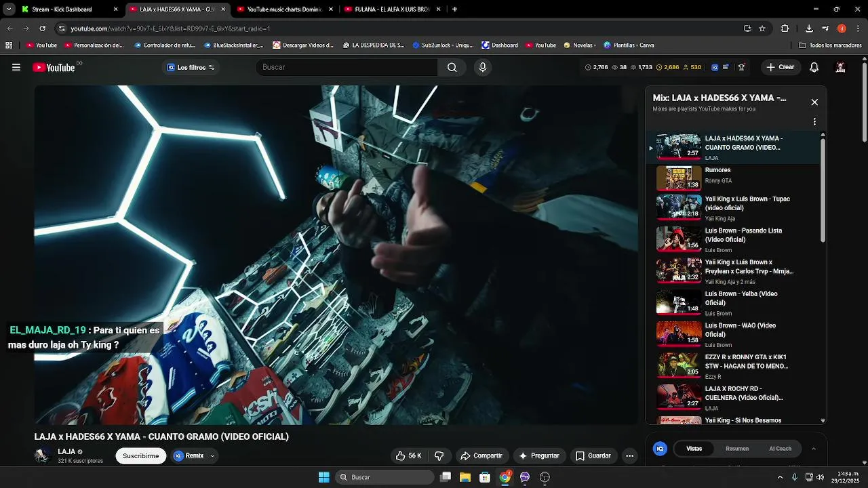Start voice search with microphone icon
This screenshot has width=868, height=488.
coord(482,67)
